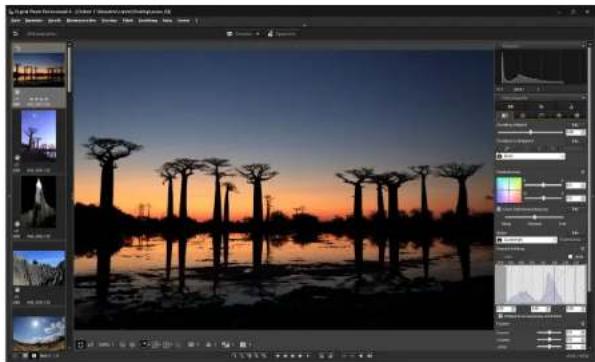Click the back arrow icon in top-left toolbar
The height and width of the screenshot is (362, 595).
[15, 34]
